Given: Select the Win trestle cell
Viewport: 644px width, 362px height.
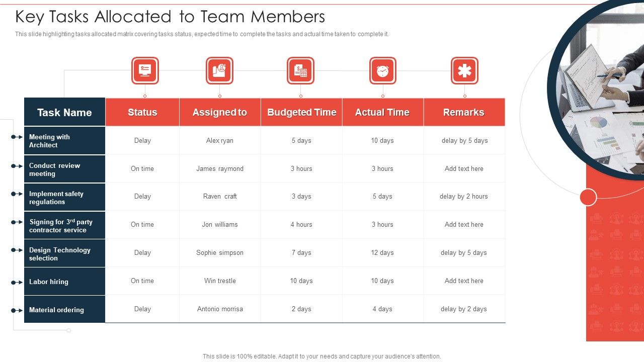Looking at the screenshot, I should (x=220, y=281).
